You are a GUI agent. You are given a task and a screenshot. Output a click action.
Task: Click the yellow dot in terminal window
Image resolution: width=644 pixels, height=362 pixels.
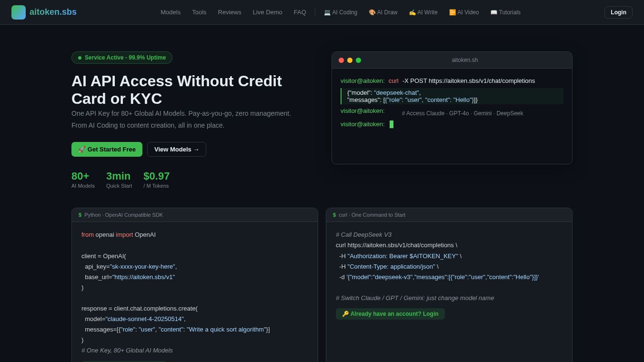(x=350, y=60)
